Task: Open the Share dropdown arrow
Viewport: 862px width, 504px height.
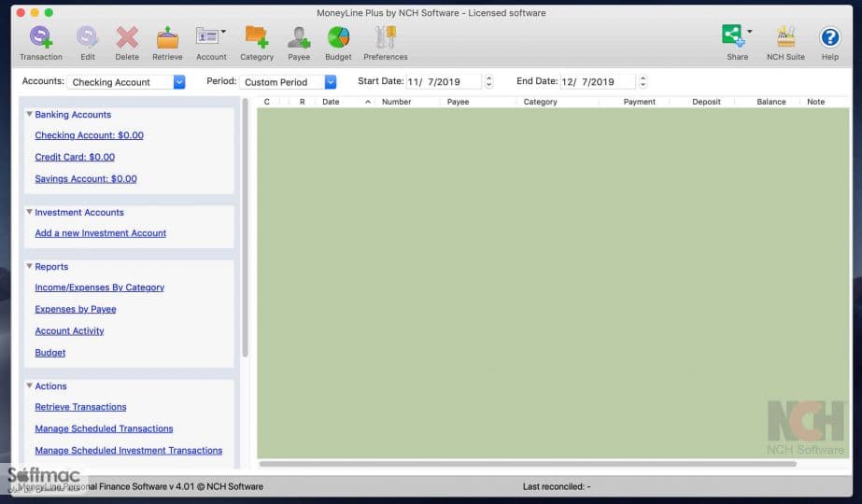Action: [749, 32]
